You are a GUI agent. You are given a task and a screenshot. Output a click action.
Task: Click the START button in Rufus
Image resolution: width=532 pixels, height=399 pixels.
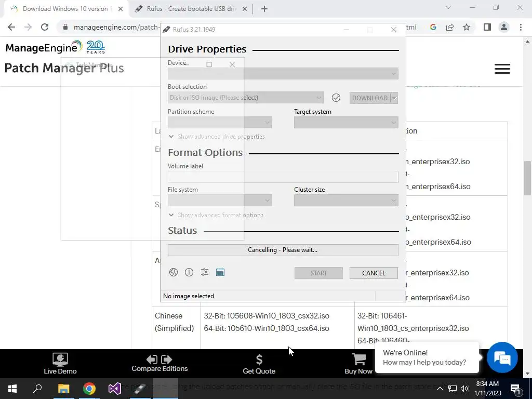[x=318, y=273]
